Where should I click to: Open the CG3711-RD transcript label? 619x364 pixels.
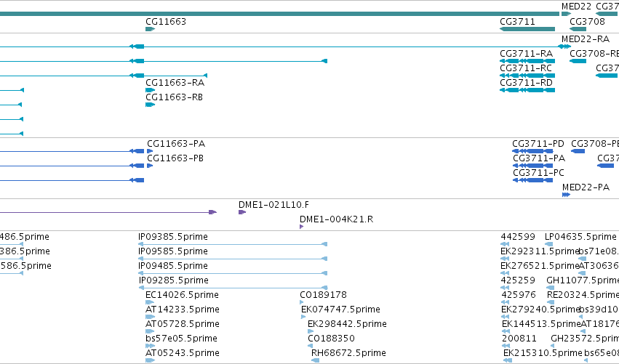click(526, 83)
